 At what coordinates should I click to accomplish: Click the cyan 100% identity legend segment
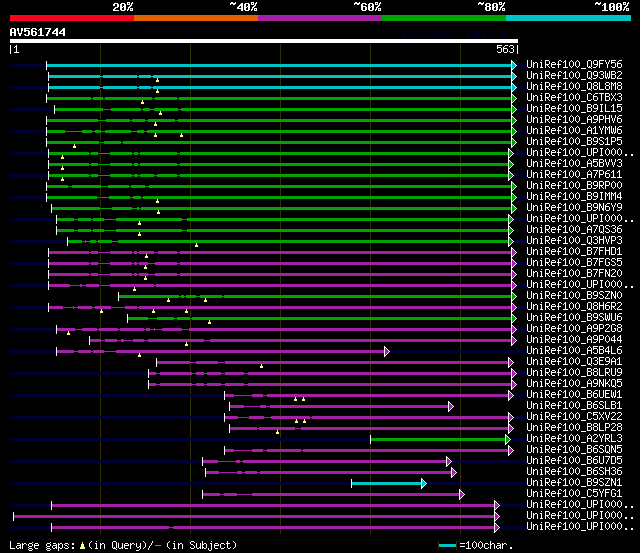click(x=568, y=18)
